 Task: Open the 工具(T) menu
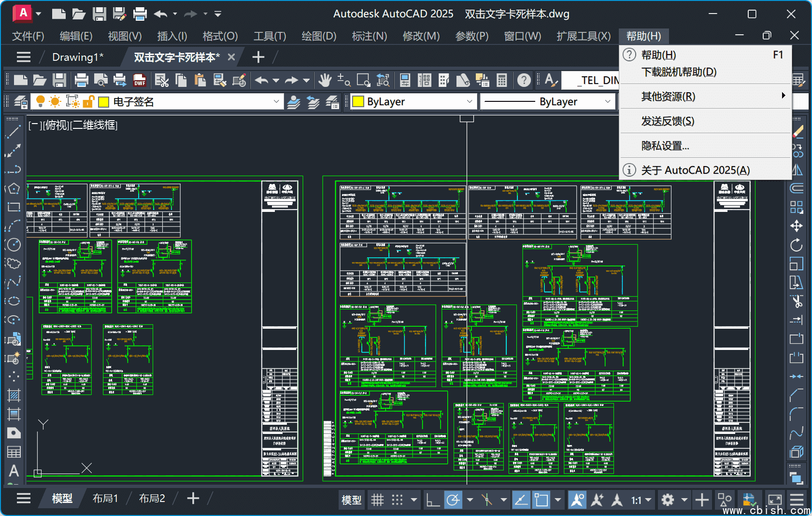(x=270, y=36)
